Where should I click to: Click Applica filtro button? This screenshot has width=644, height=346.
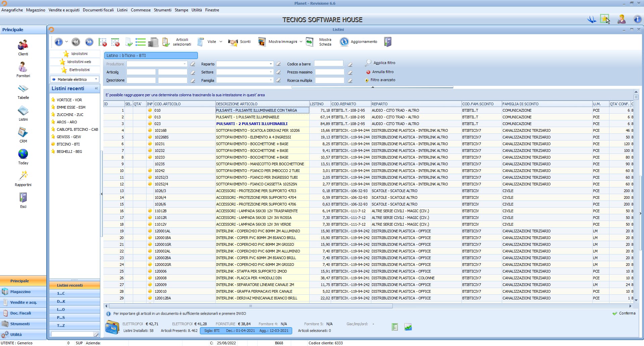coord(380,63)
